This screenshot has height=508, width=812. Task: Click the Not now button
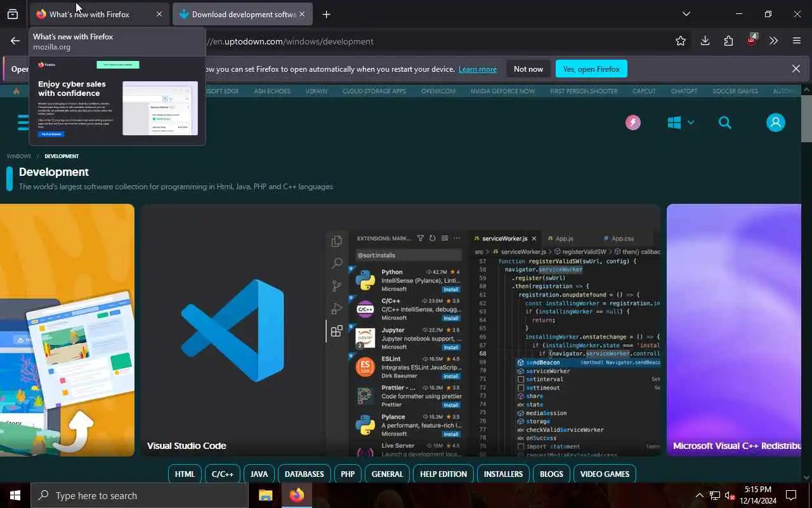[x=528, y=69]
